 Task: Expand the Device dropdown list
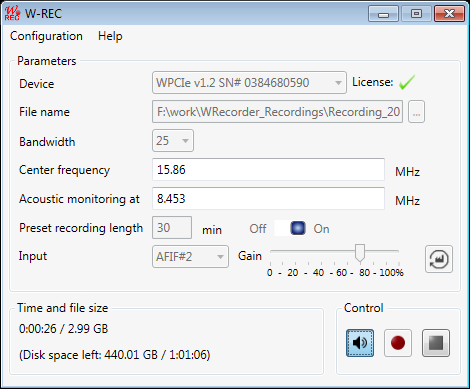[249, 82]
